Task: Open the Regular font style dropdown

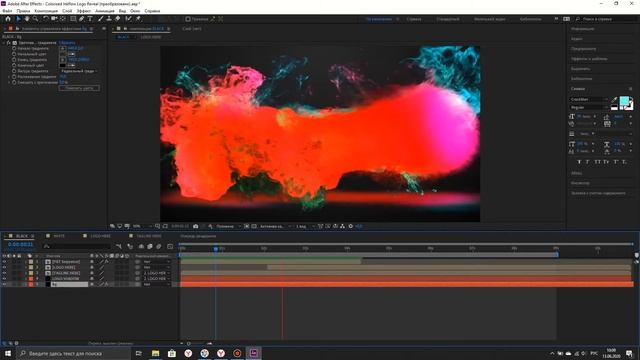Action: [x=589, y=107]
